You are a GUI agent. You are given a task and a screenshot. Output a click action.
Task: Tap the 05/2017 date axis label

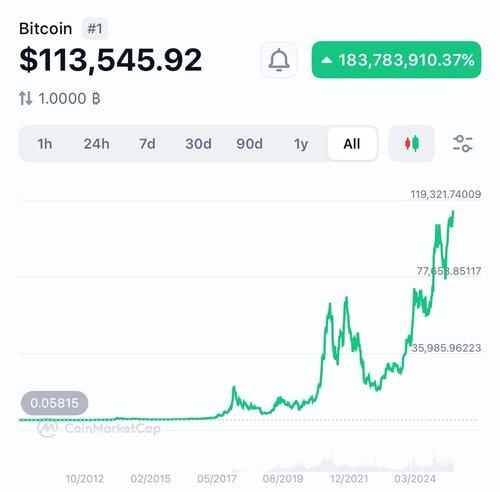pyautogui.click(x=217, y=479)
